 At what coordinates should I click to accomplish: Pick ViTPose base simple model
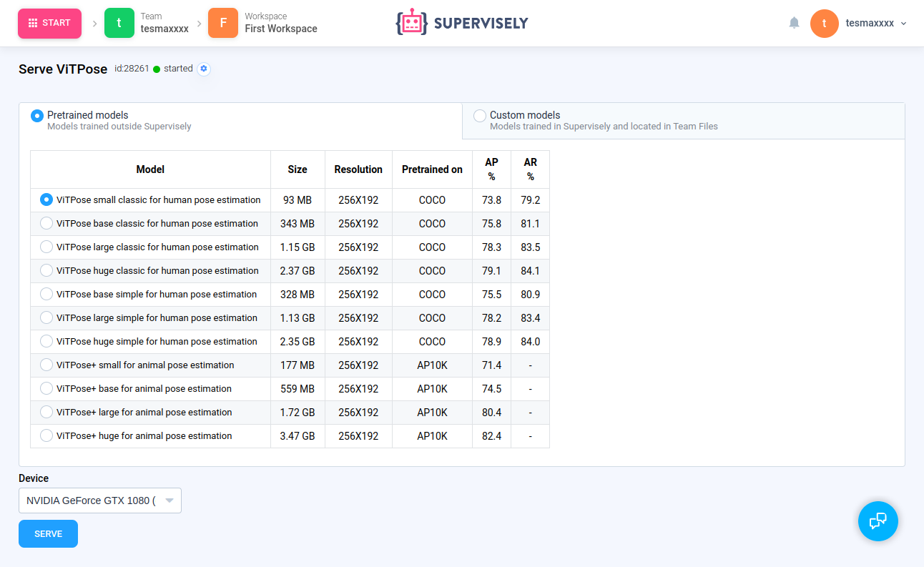pos(46,294)
